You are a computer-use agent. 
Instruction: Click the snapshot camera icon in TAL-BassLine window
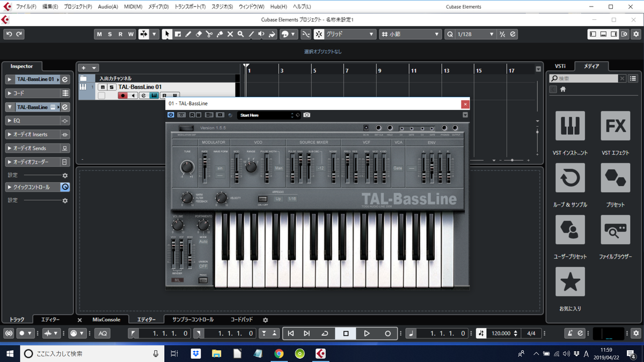306,115
